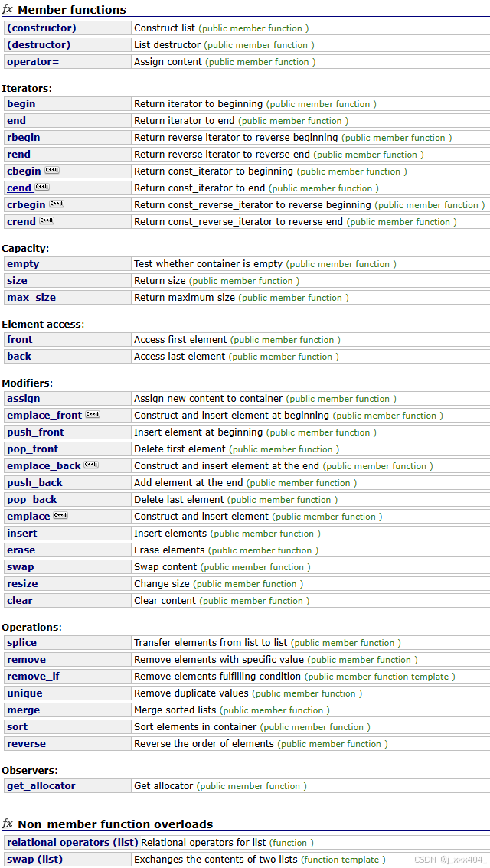Click the 'Capacity:' section heading
This screenshot has height=868, width=490.
[x=24, y=249]
